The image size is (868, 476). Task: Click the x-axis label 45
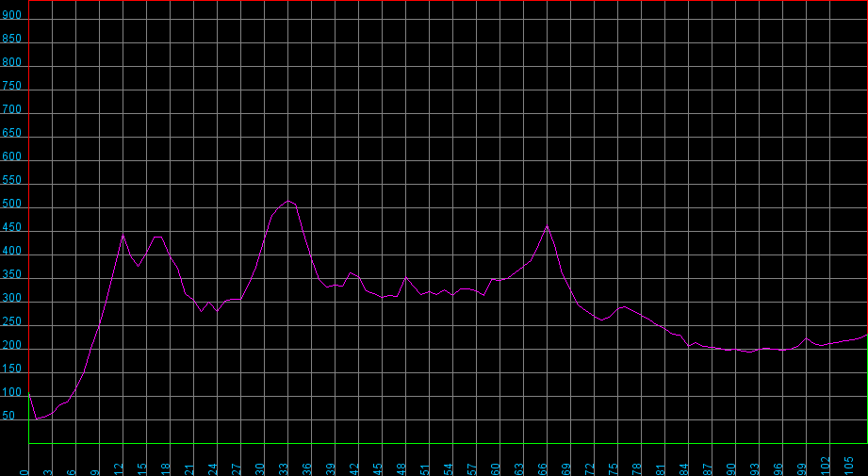[378, 469]
